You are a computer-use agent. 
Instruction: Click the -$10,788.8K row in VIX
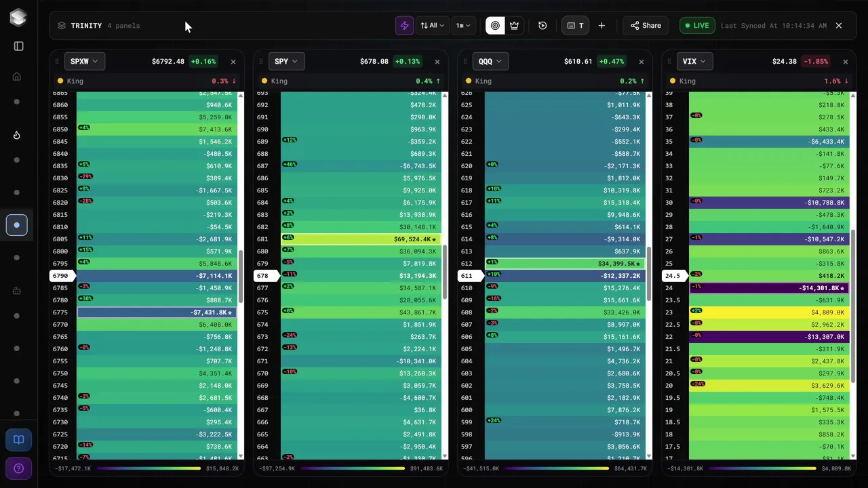769,203
